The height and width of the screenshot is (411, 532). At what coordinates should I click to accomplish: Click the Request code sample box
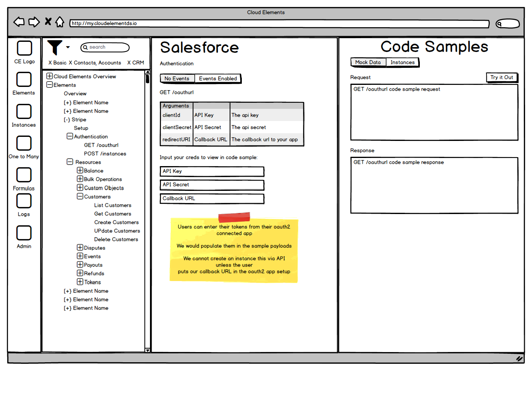point(434,112)
